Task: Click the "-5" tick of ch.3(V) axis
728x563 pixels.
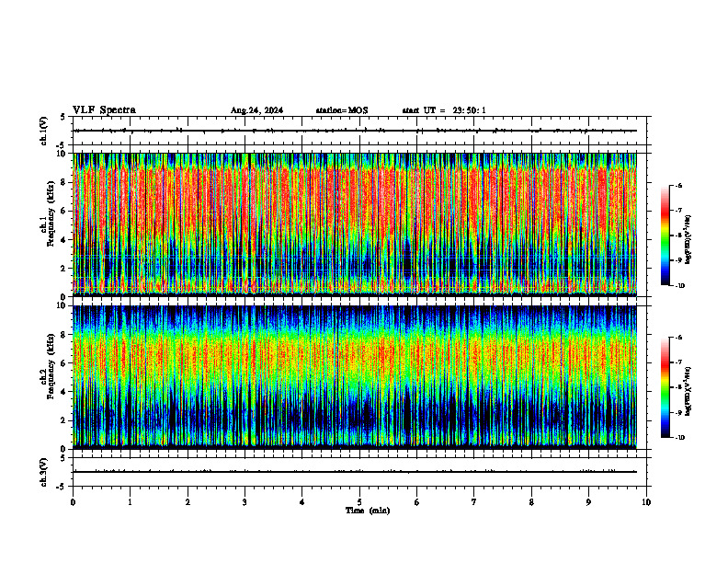Action: coord(62,487)
